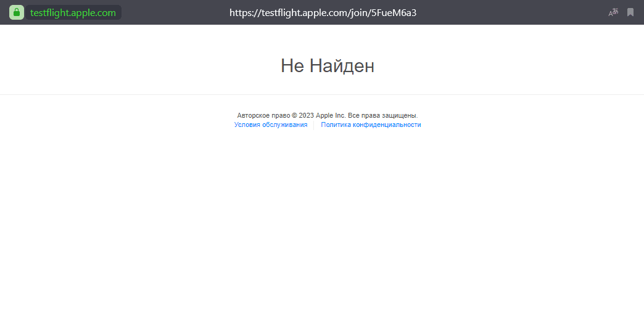This screenshot has height=310, width=644.
Task: Click the horizontal divider under the heading
Action: (322, 95)
